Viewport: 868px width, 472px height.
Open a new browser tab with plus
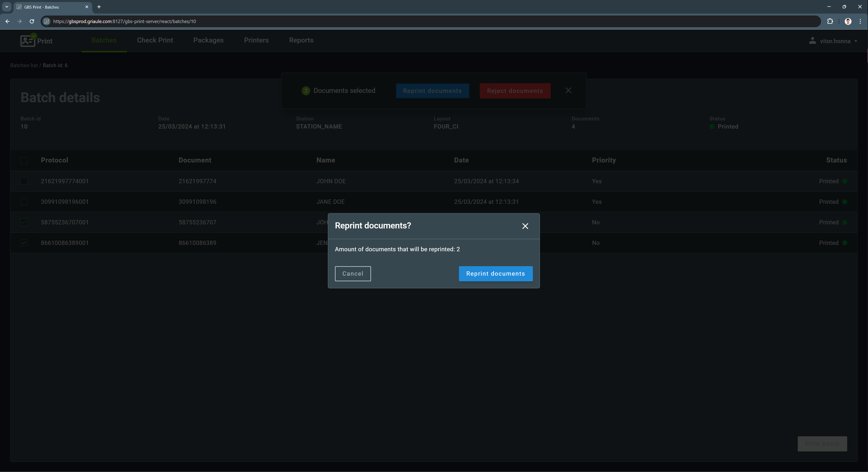pos(99,7)
